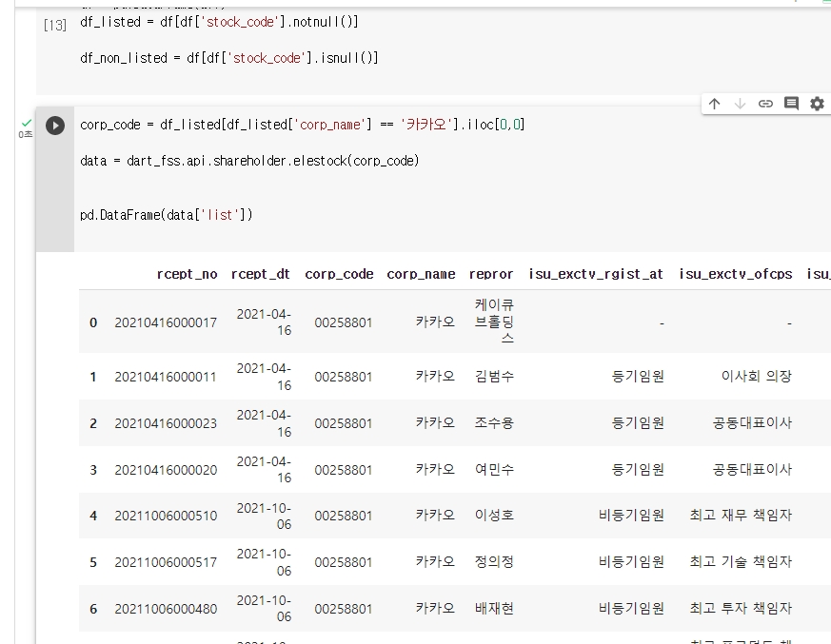The height and width of the screenshot is (644, 831).
Task: Click pd.DataFrame(data['list']) code line
Action: (167, 214)
